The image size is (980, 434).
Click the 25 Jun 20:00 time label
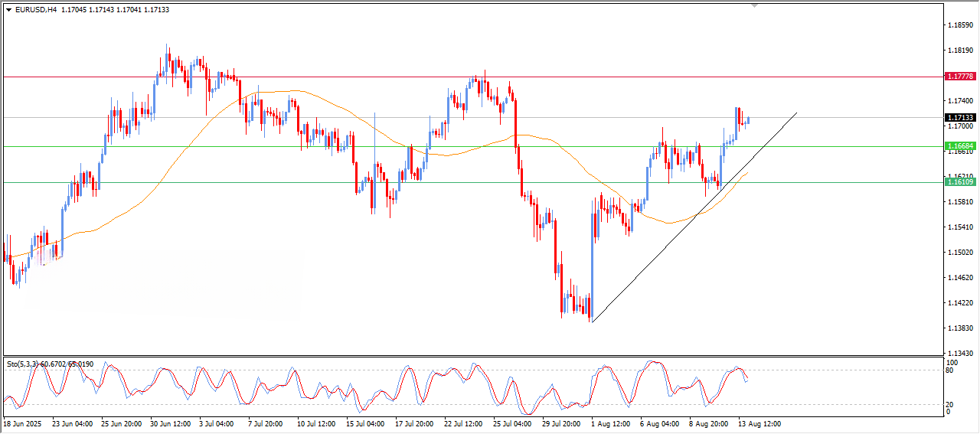122,423
